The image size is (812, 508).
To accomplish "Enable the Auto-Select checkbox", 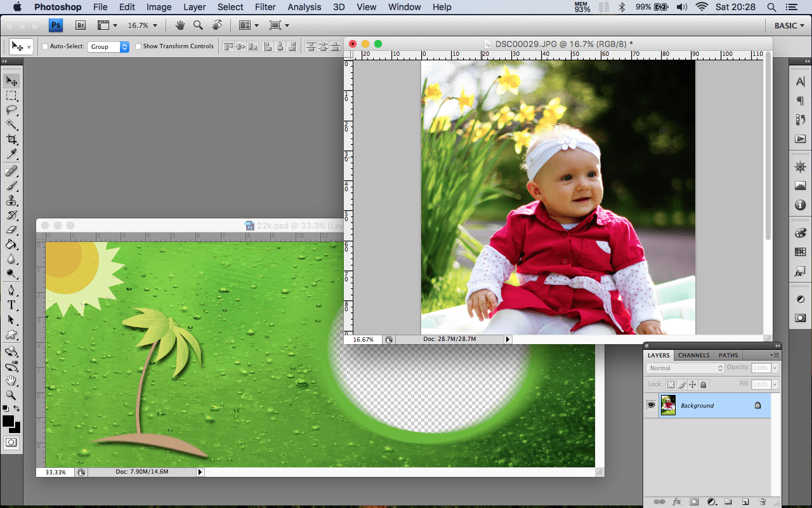I will (45, 46).
